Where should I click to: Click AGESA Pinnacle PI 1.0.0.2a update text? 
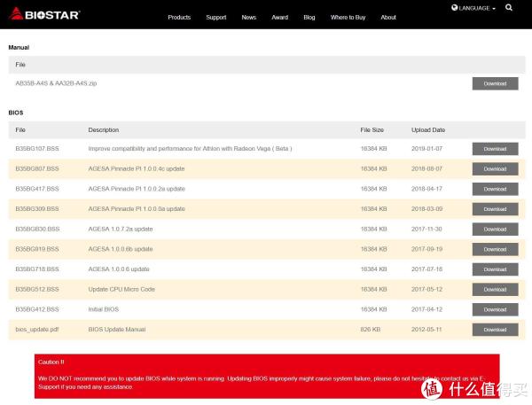[137, 189]
